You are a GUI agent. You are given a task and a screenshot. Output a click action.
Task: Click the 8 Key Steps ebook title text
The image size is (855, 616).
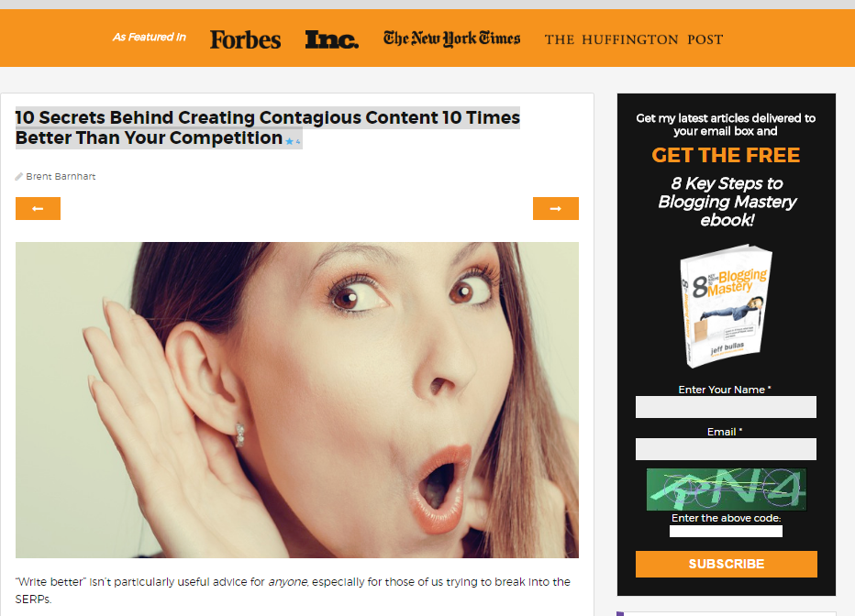point(726,202)
